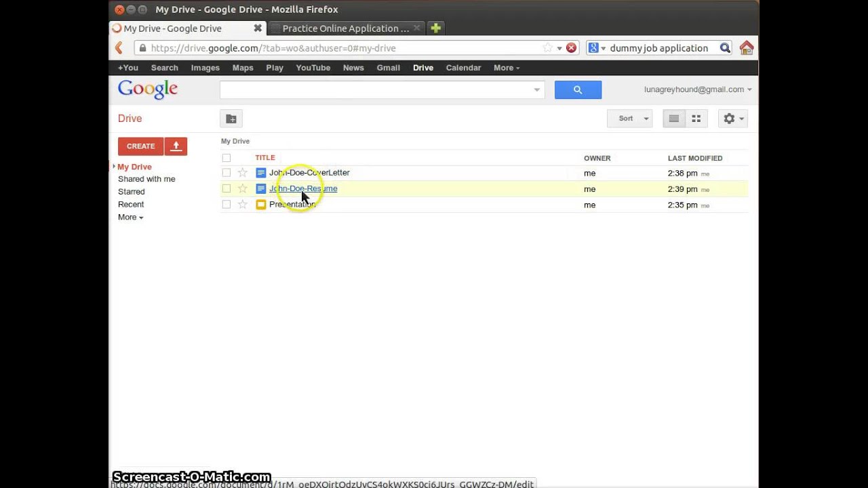Open a new tab with green plus
This screenshot has height=488, width=868.
pos(436,28)
